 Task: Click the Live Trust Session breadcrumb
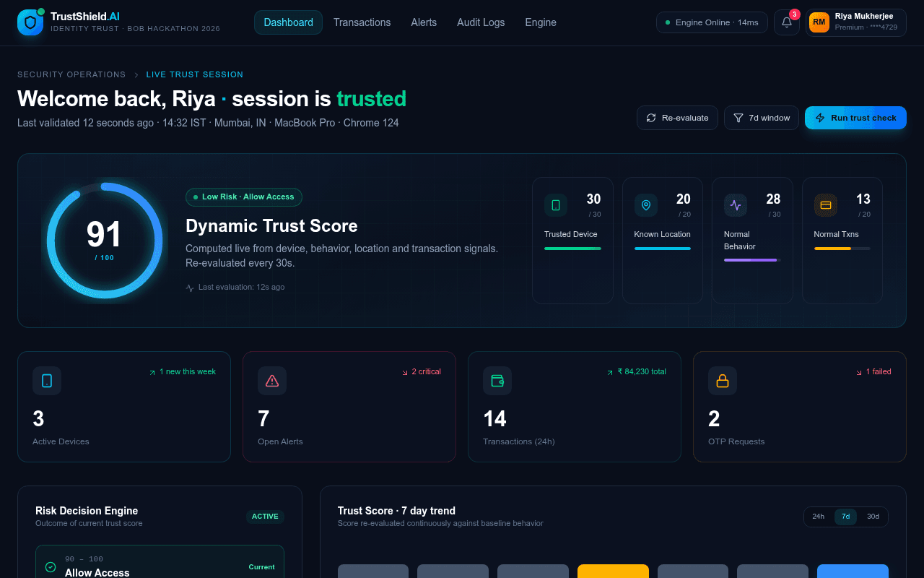[195, 74]
